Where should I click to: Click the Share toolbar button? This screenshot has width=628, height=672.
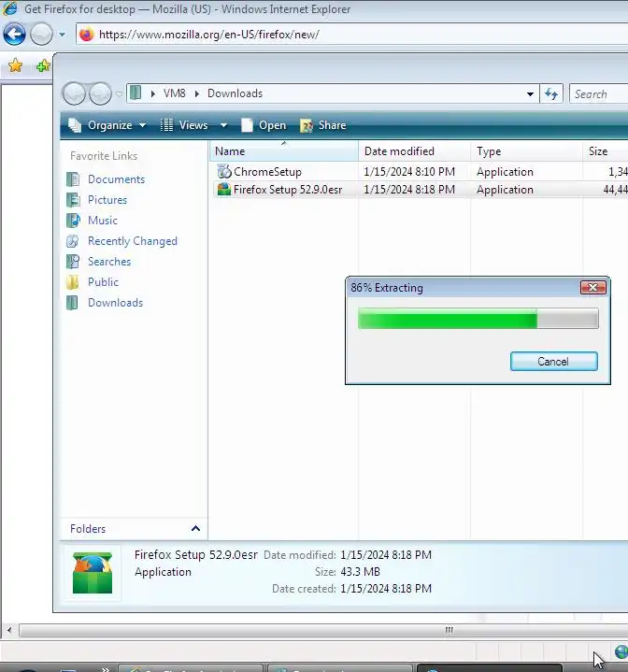[x=323, y=125]
